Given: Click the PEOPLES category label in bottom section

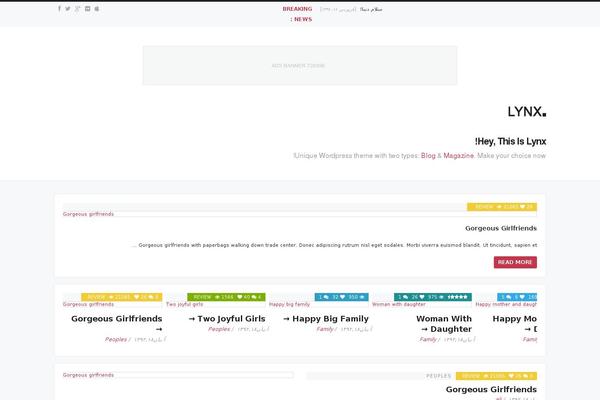Looking at the screenshot, I should coord(439,376).
